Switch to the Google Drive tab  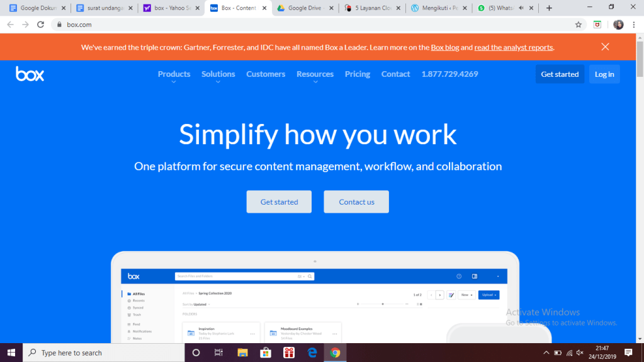[x=305, y=8]
